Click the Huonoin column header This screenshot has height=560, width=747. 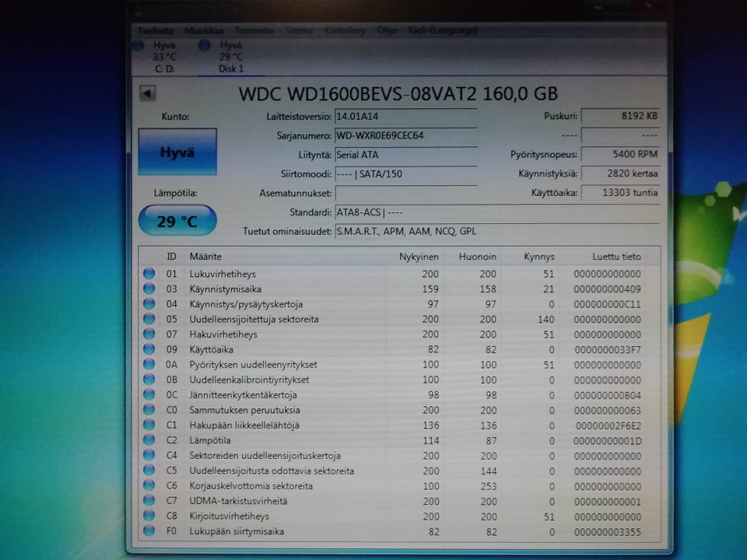click(477, 257)
